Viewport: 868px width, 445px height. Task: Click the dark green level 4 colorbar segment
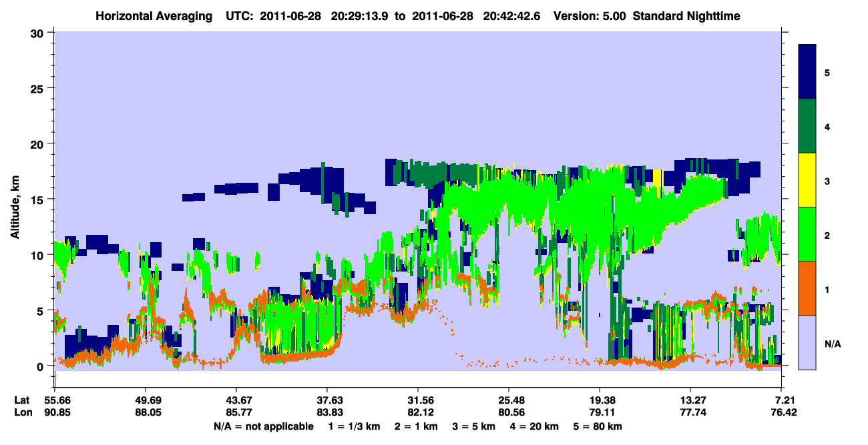click(807, 126)
